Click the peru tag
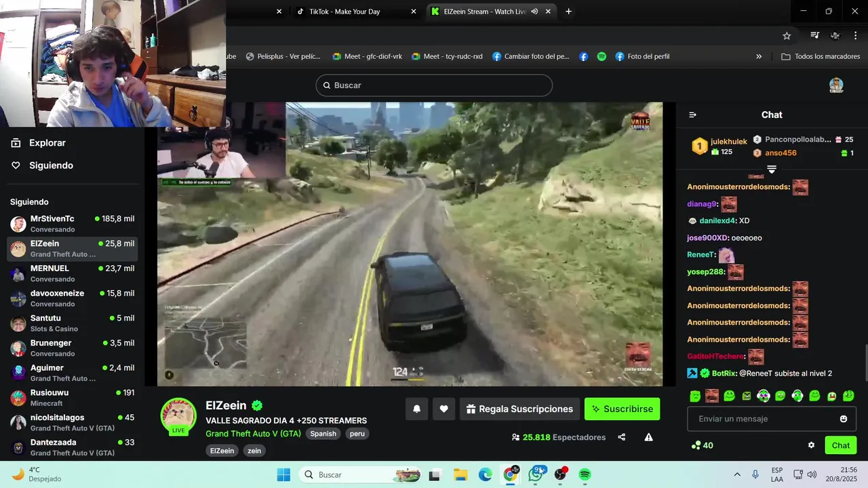Viewport: 868px width, 488px height. point(357,434)
